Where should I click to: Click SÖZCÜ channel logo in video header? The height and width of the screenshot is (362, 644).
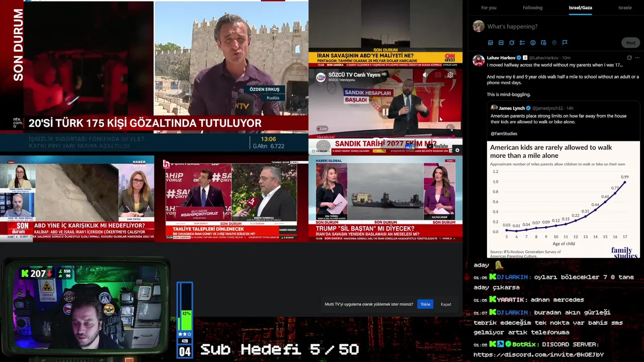pos(320,77)
